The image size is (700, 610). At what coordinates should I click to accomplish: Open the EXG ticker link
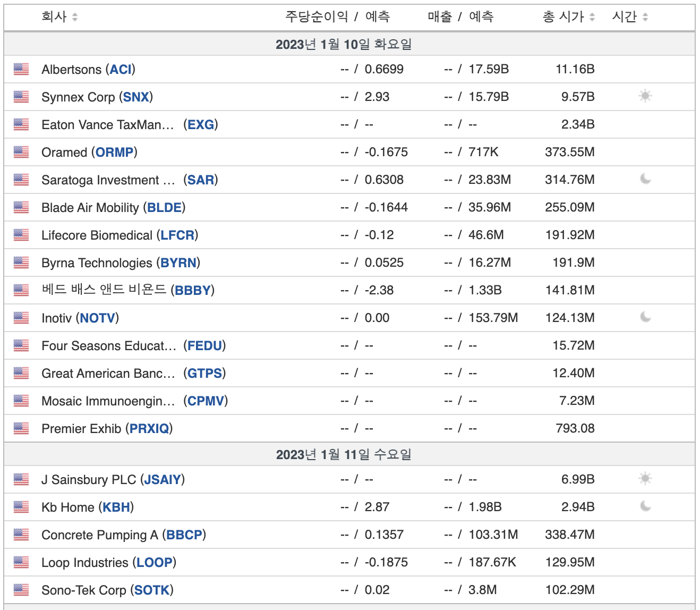point(201,125)
